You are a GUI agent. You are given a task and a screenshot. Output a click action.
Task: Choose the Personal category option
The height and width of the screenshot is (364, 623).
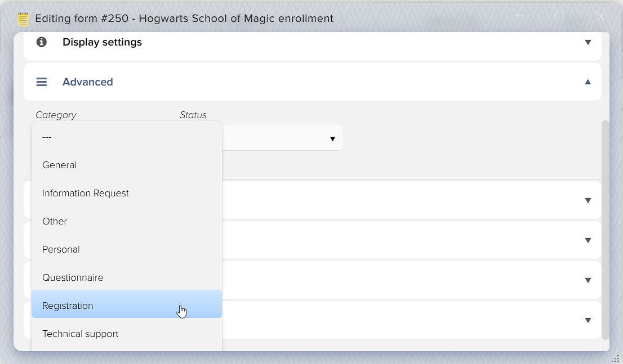(126, 250)
